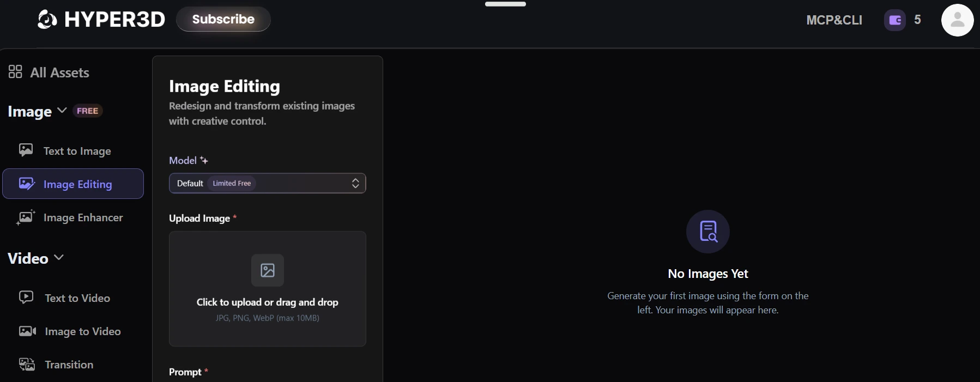
Task: Click the FREE badge next to Image
Action: point(87,111)
